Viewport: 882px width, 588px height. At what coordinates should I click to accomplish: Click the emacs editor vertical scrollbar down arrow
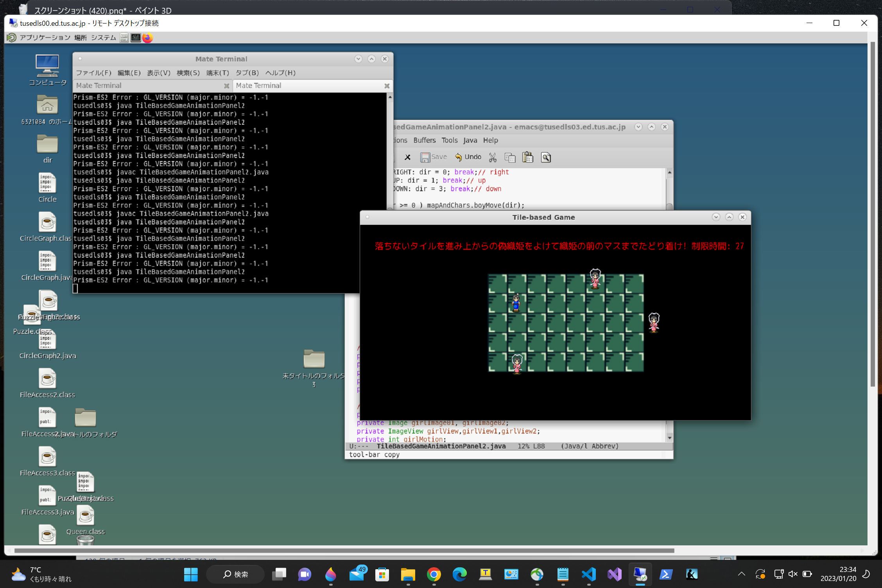point(669,437)
